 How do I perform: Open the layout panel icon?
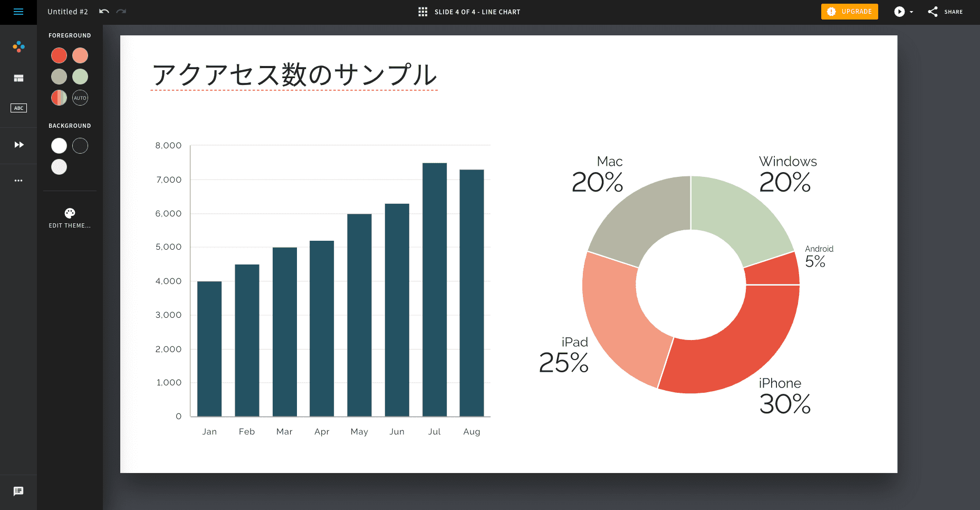(18, 78)
